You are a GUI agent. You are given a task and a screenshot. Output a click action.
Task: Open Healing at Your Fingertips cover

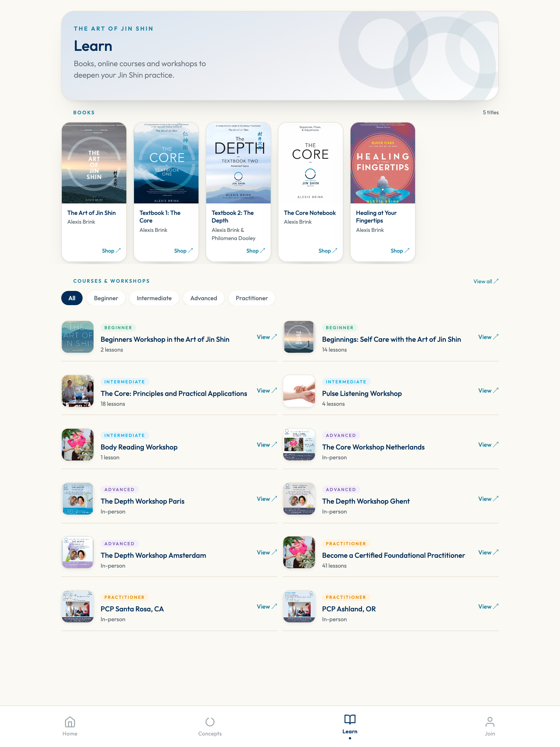coord(383,163)
